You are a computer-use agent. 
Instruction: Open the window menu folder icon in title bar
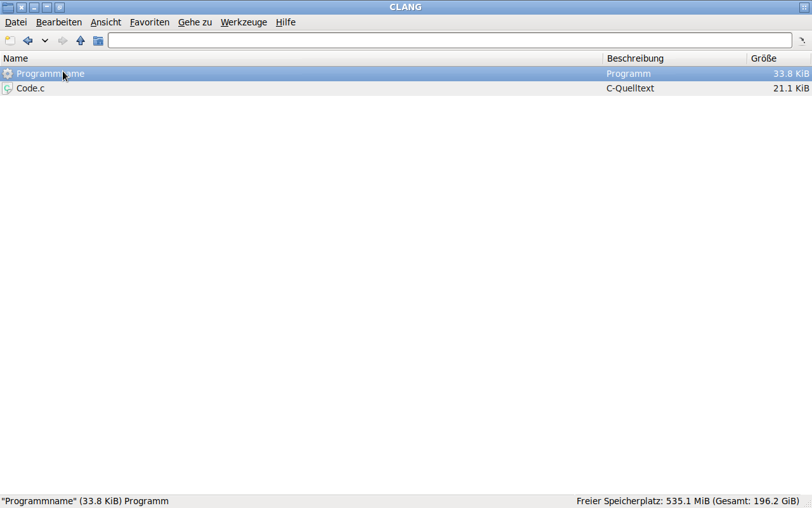click(8, 8)
